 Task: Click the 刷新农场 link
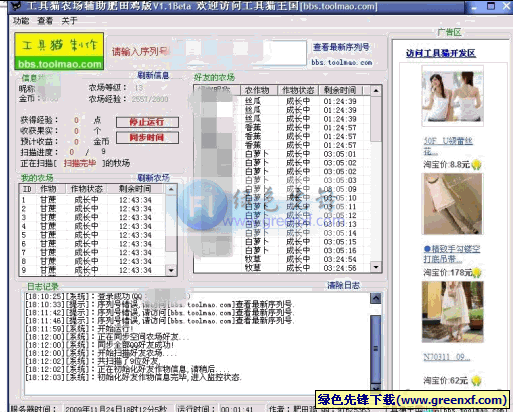click(153, 178)
